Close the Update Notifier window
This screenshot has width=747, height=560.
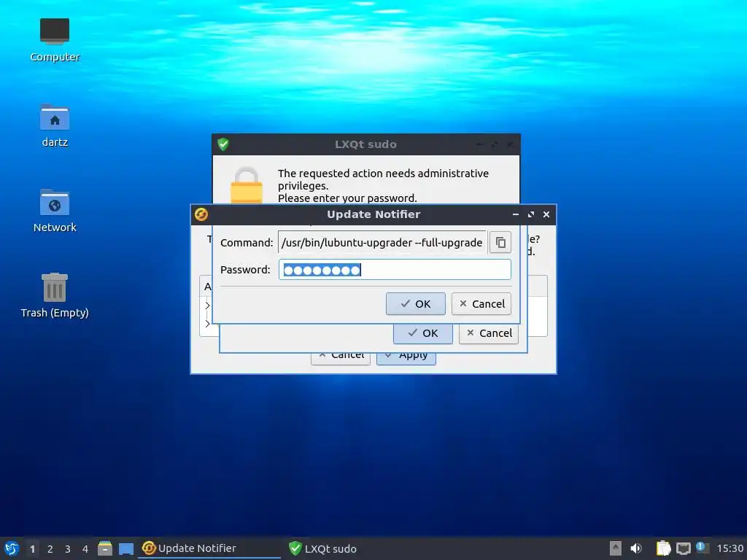click(x=546, y=214)
